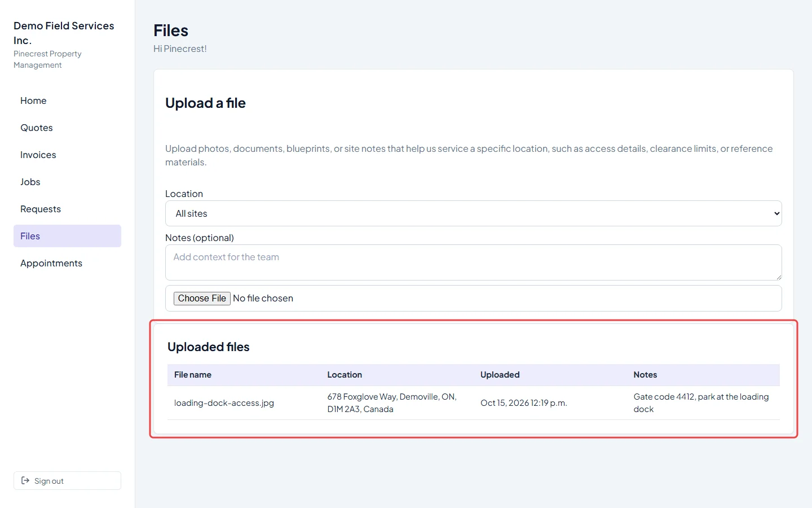Go to Quotes in the sidebar
This screenshot has height=508, width=812.
pyautogui.click(x=67, y=128)
